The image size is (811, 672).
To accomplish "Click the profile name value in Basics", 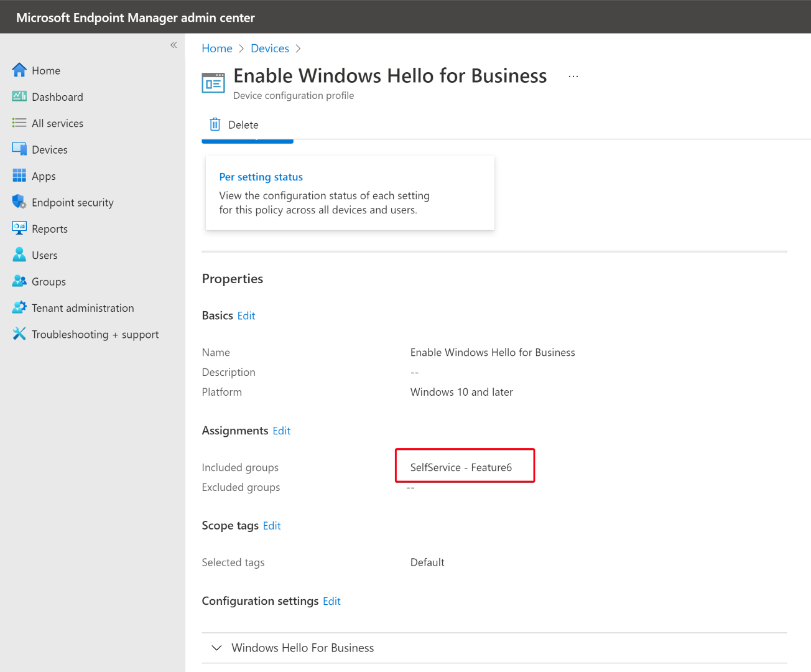I will point(493,352).
